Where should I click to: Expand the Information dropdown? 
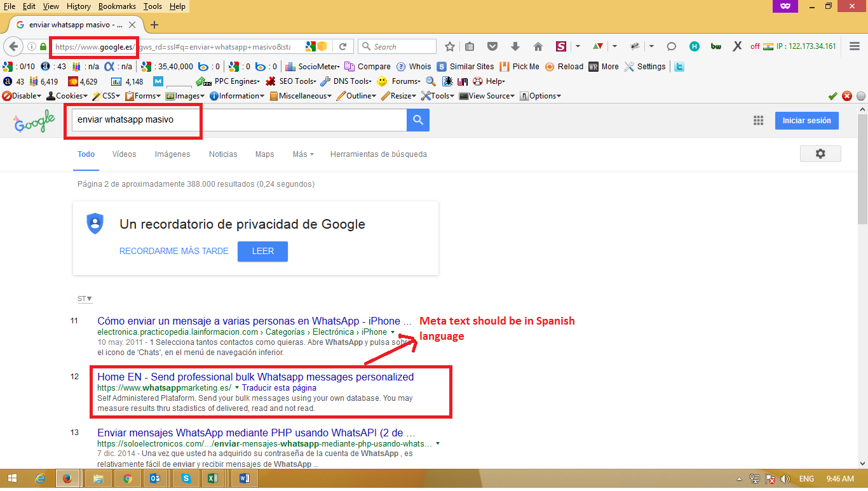[x=238, y=96]
